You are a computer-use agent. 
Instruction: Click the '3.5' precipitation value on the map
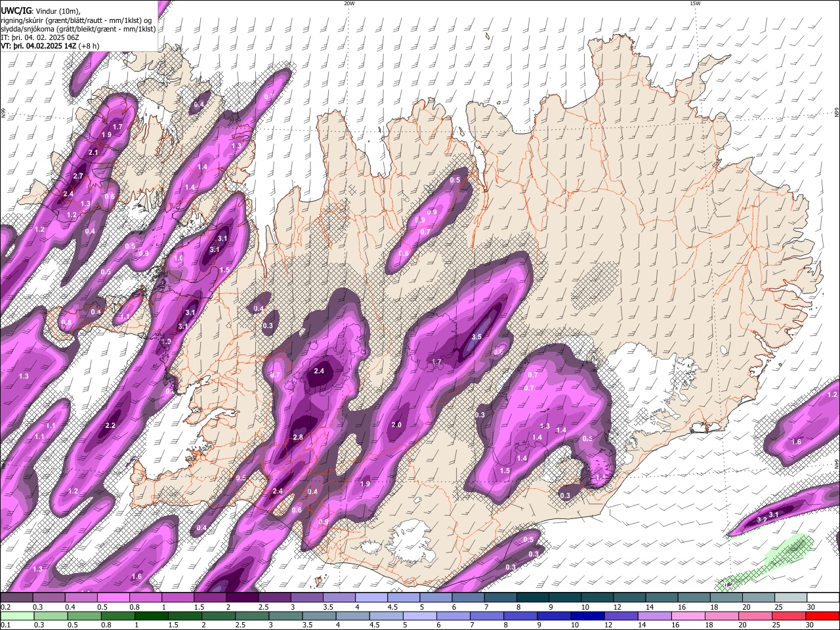[x=476, y=337]
